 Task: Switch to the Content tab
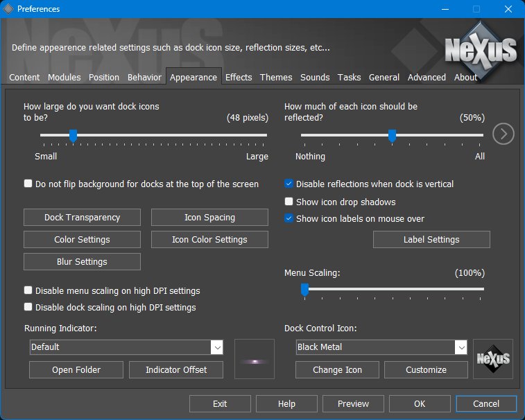pyautogui.click(x=24, y=78)
